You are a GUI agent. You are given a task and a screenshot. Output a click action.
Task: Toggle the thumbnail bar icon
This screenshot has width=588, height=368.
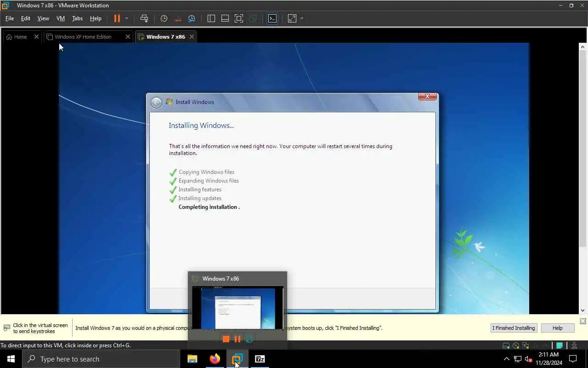click(x=225, y=18)
